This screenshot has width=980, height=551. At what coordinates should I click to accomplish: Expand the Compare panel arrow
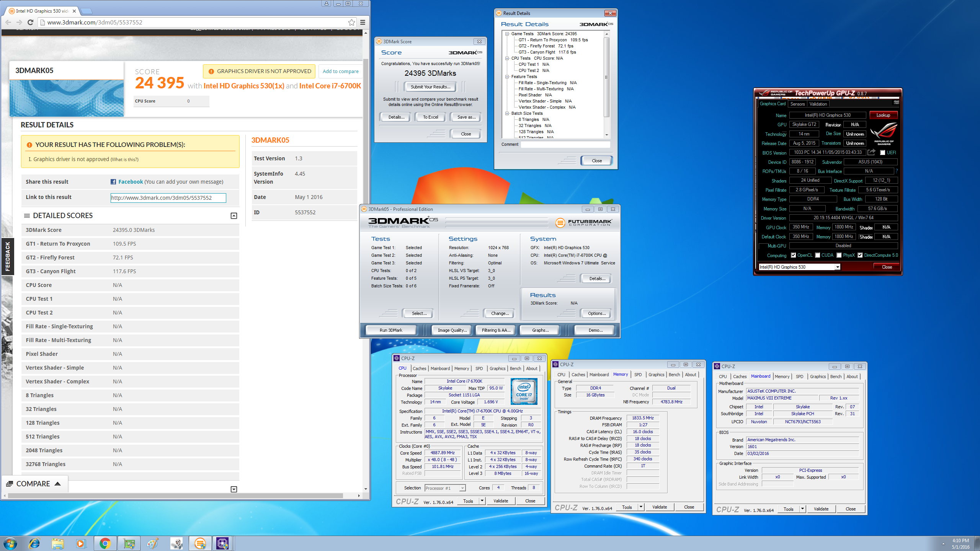pos(58,484)
